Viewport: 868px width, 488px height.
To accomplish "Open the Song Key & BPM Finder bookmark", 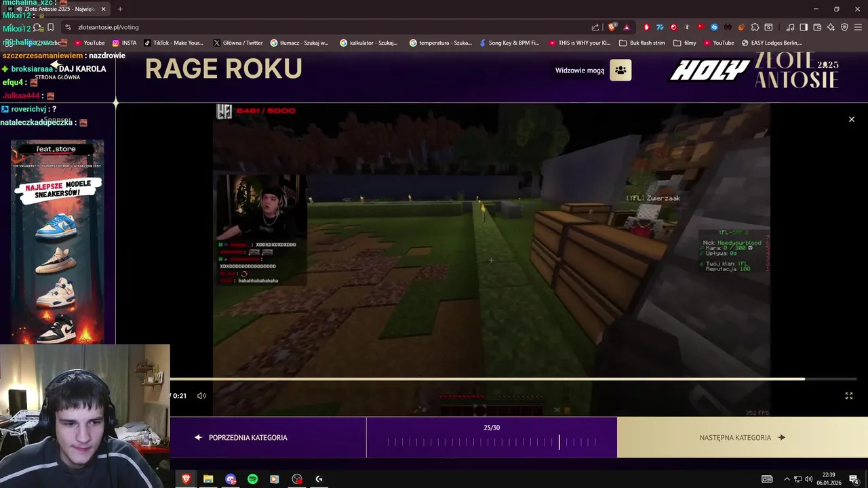I will tap(509, 43).
